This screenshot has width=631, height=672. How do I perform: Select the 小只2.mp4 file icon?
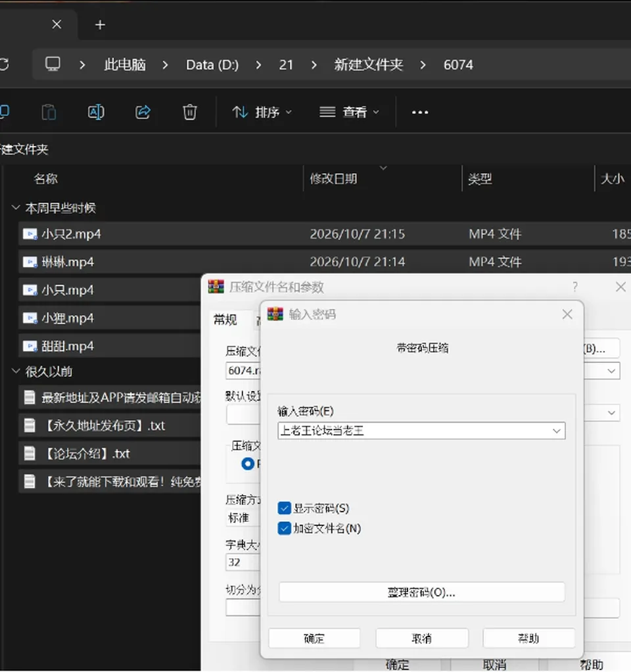30,234
